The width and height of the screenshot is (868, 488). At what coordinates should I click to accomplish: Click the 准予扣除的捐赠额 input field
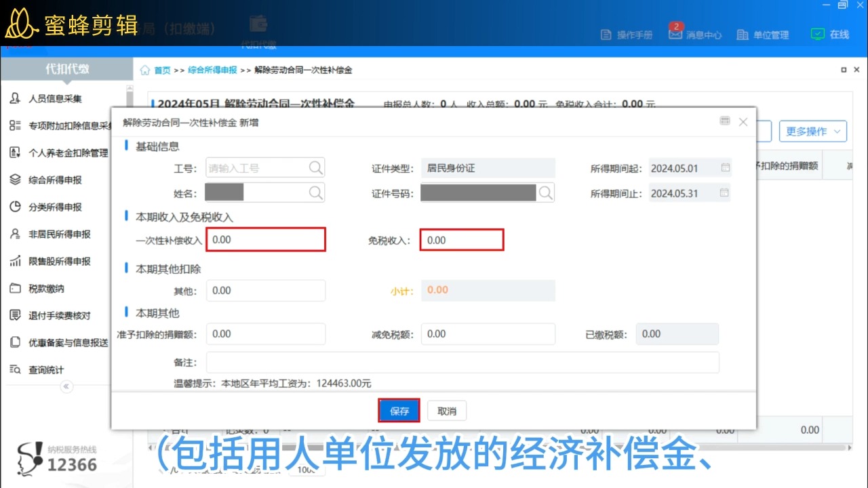coord(266,333)
